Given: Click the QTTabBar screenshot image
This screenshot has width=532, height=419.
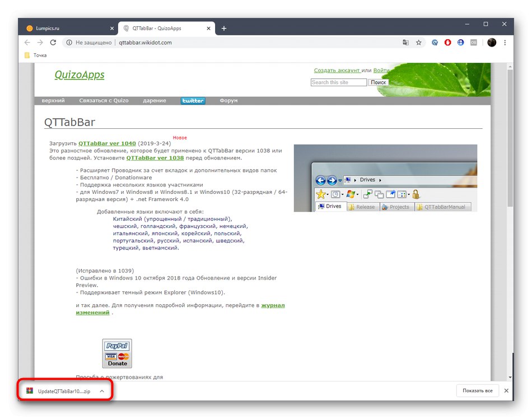Looking at the screenshot, I should pos(385,178).
